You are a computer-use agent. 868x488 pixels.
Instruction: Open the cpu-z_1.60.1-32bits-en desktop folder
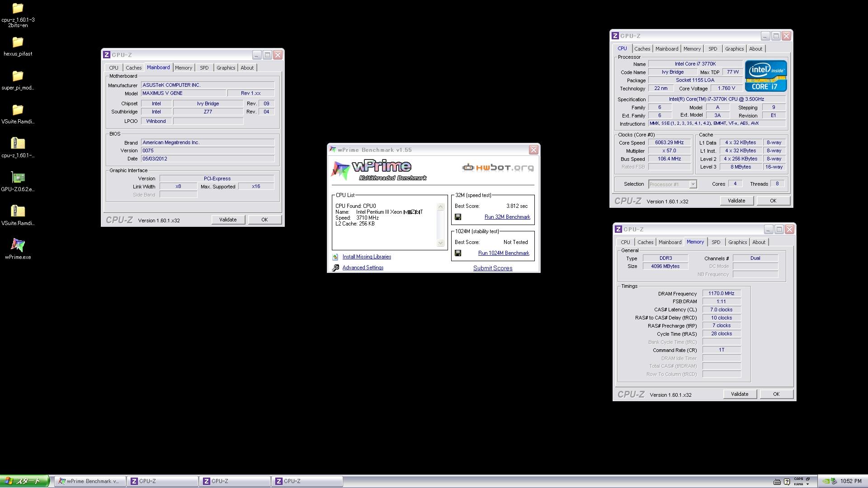coord(18,9)
